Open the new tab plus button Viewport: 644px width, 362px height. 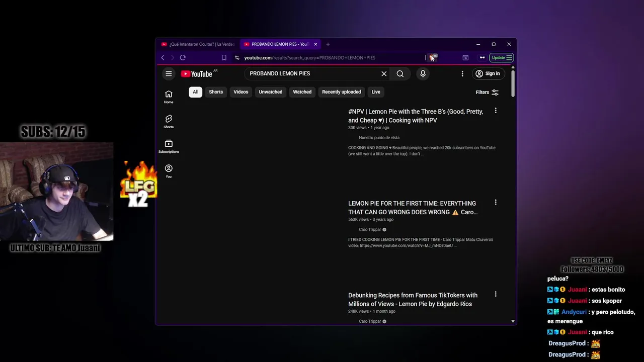[328, 44]
